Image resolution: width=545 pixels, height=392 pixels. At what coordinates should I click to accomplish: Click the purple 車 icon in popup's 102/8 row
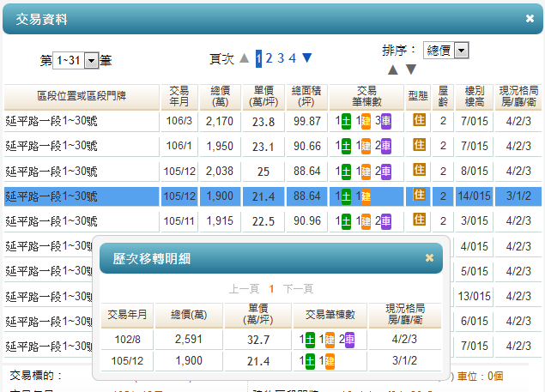coord(349,340)
